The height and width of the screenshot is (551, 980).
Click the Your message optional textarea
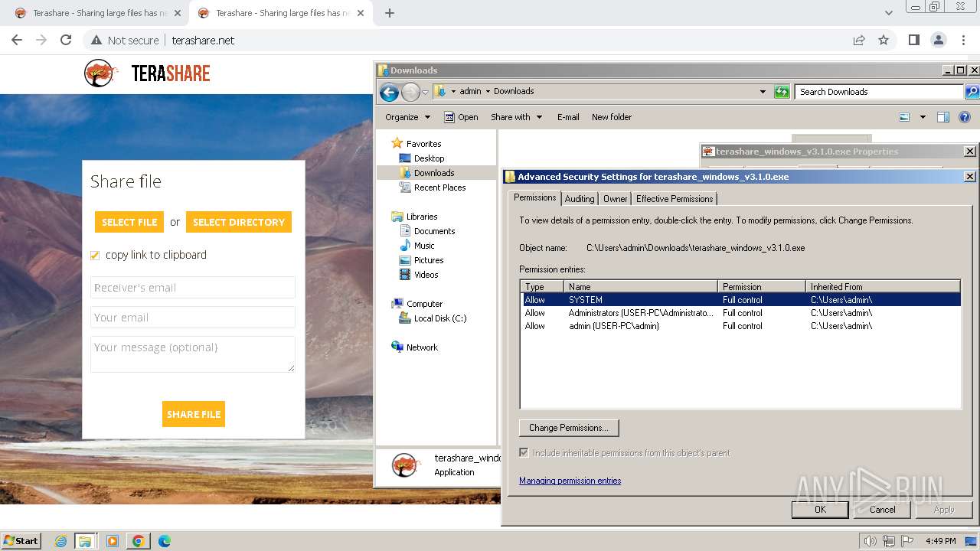193,354
